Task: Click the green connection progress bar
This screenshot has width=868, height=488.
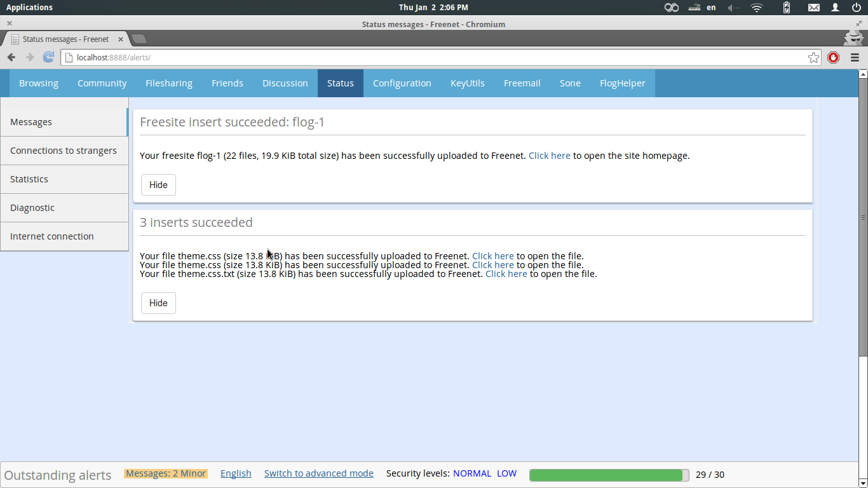Action: click(609, 475)
